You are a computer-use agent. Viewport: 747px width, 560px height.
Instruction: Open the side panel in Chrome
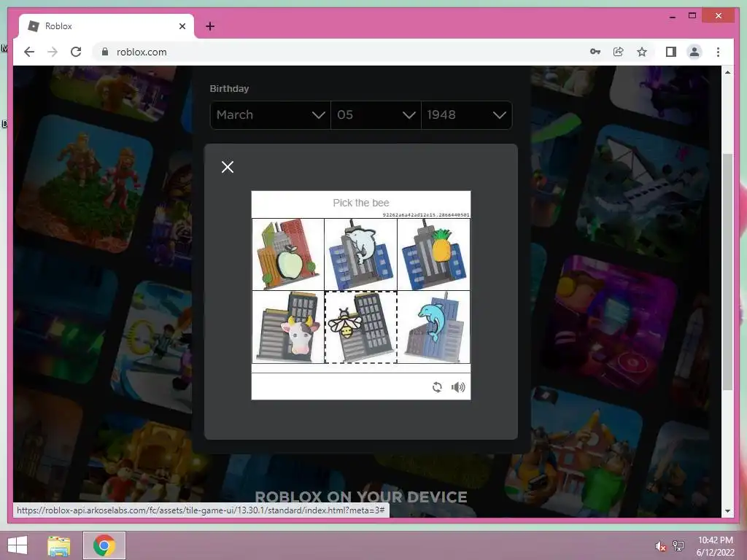[x=671, y=52]
